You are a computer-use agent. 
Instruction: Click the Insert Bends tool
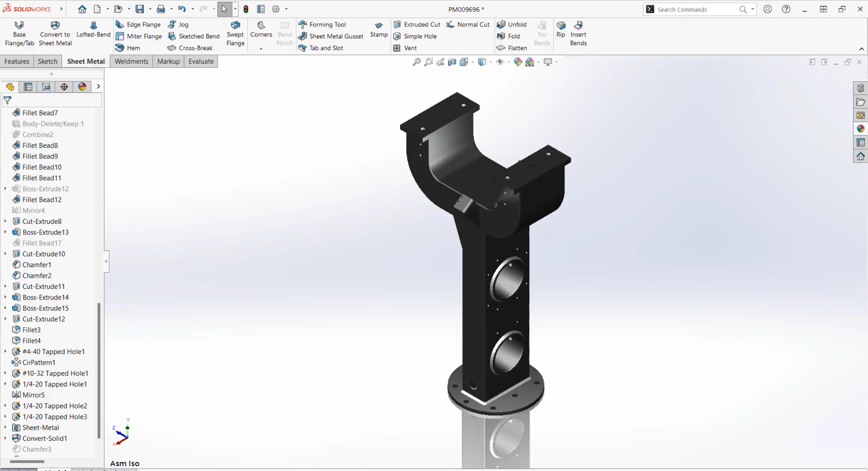click(x=578, y=34)
